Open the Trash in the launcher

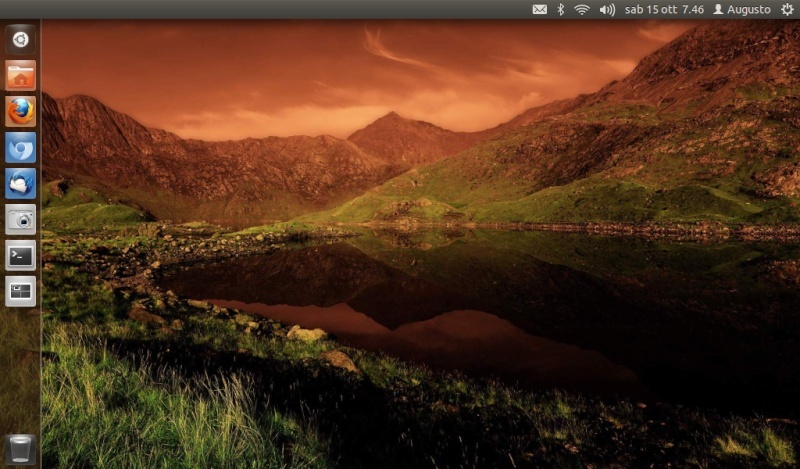(20, 449)
